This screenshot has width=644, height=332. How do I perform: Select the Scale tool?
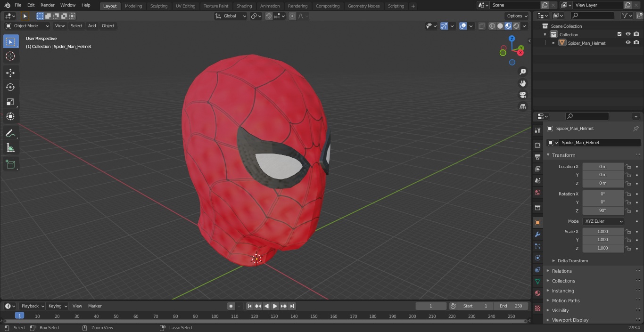click(10, 102)
